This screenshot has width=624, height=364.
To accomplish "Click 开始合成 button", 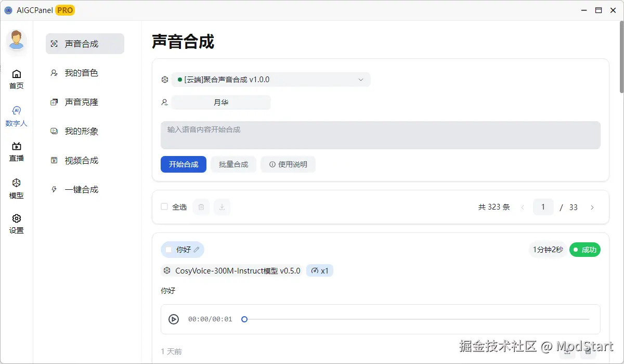I will coord(184,164).
